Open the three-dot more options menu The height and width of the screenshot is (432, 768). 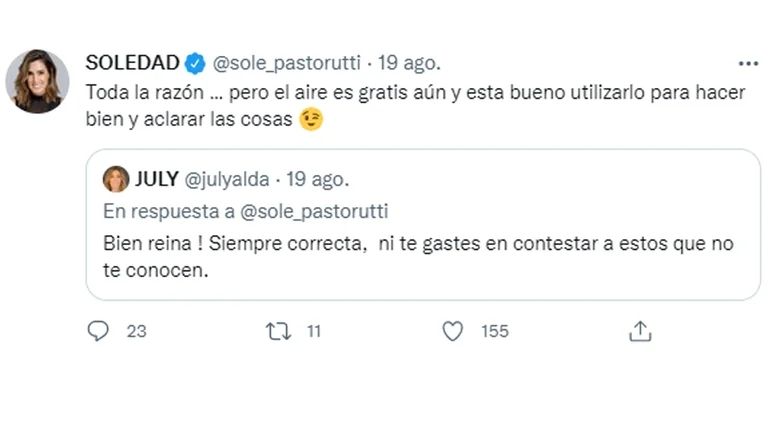point(748,63)
